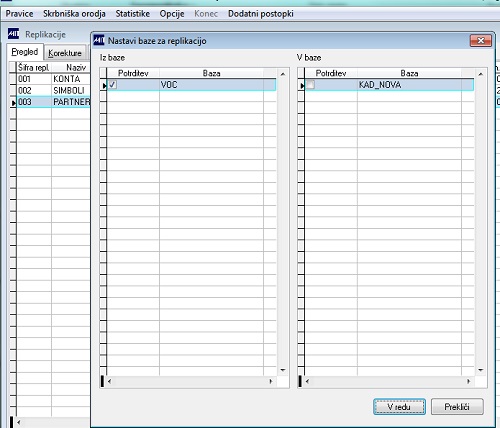Click the Baza column header in the Iz baze grid

click(x=211, y=73)
